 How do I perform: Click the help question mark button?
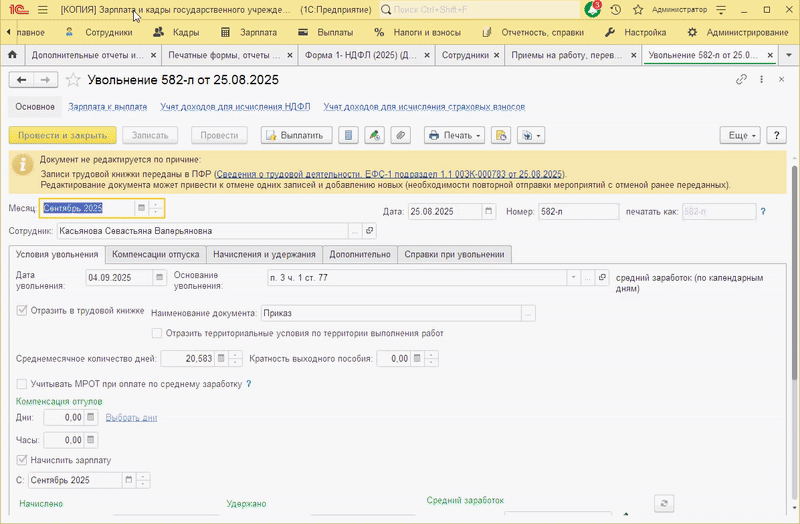(776, 135)
